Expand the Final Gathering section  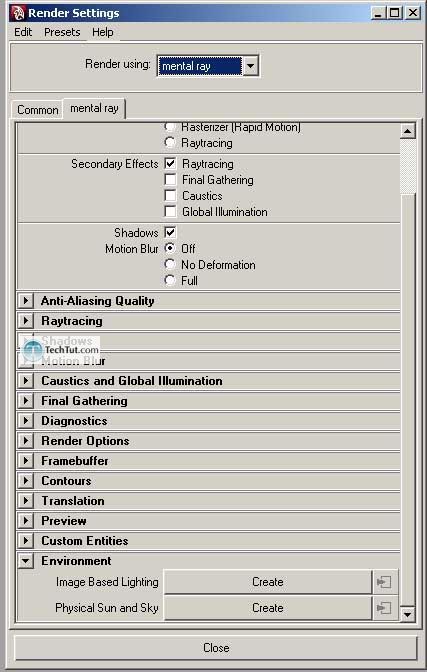click(x=26, y=401)
